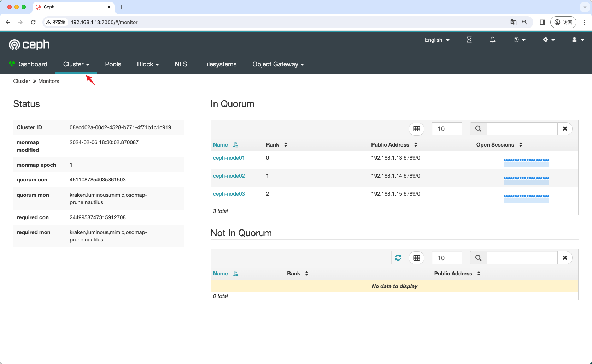Click the ceph-node03 open sessions sparkline
This screenshot has width=592, height=364.
tap(526, 198)
